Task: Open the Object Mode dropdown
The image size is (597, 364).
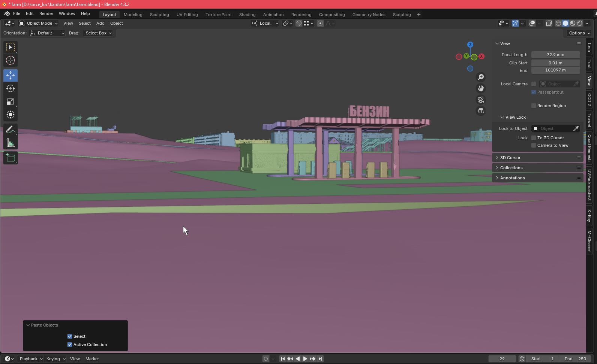Action: click(39, 23)
